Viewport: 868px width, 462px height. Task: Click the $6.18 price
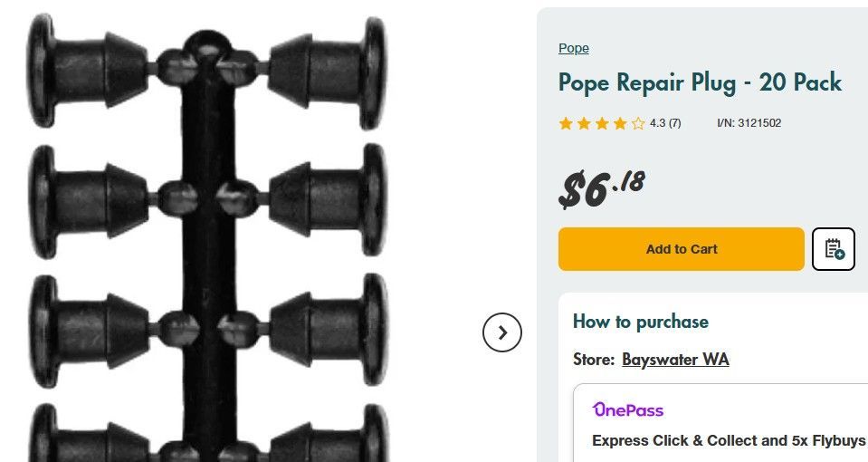tap(602, 188)
